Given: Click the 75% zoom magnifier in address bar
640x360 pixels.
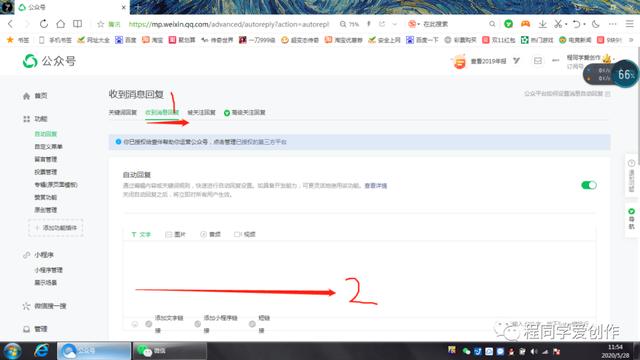Looking at the screenshot, I should click(349, 24).
